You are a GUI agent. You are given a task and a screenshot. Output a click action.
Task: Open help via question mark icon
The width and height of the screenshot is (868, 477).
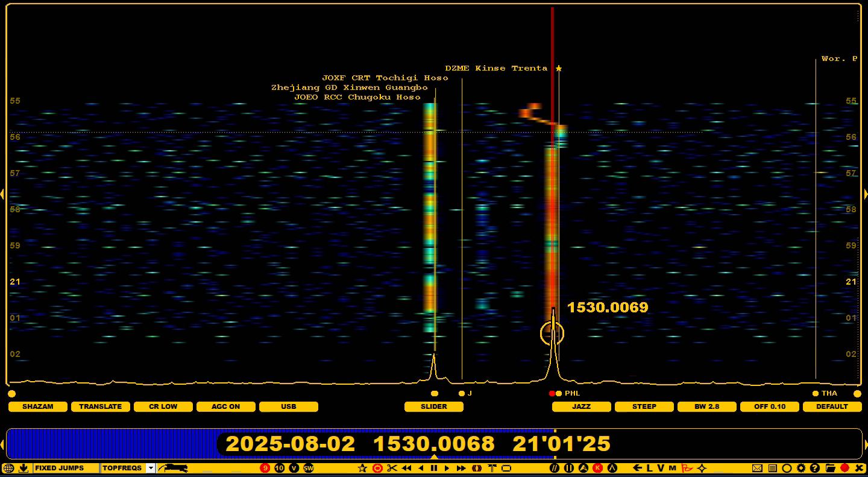pyautogui.click(x=815, y=468)
